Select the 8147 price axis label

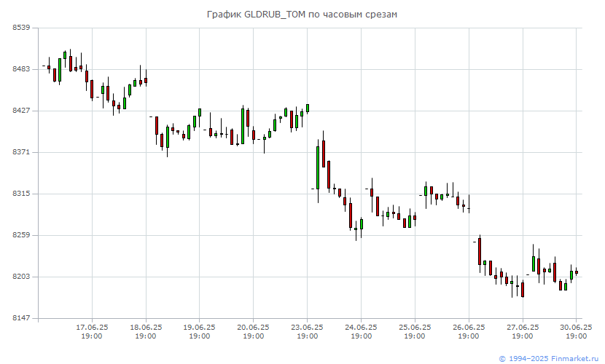click(21, 318)
